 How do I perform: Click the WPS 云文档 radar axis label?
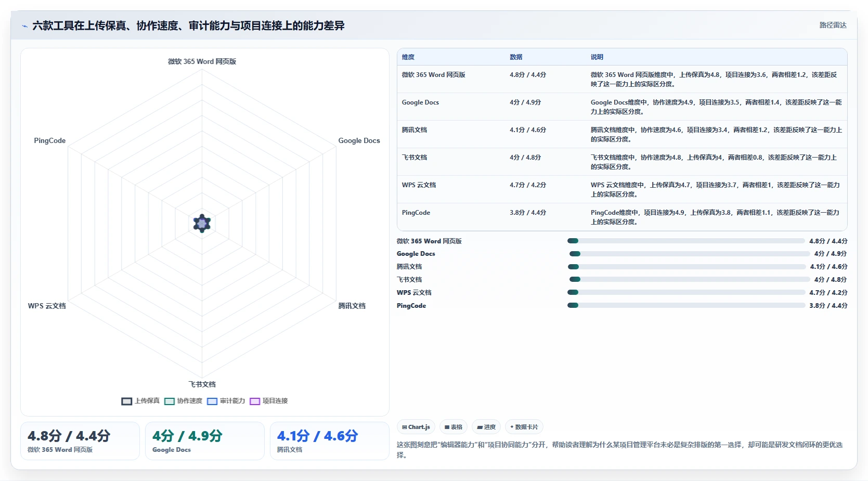(47, 306)
